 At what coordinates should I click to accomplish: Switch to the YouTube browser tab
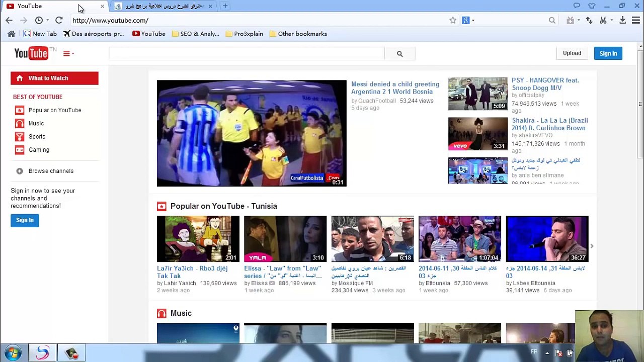(x=53, y=6)
